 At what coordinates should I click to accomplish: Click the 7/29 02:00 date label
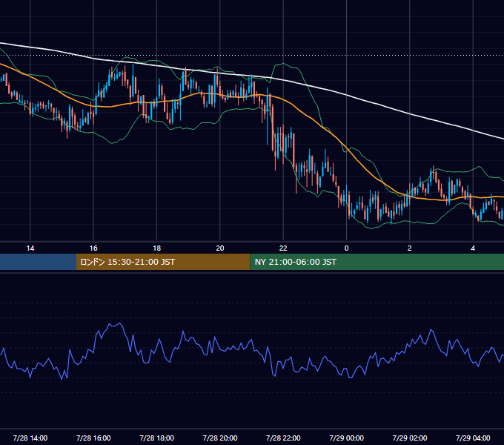(409, 438)
